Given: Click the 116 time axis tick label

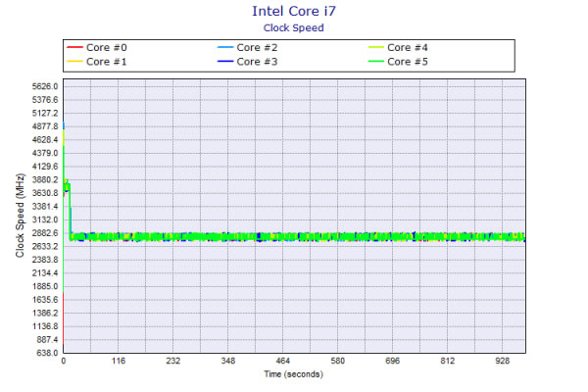Looking at the screenshot, I should coord(119,361).
